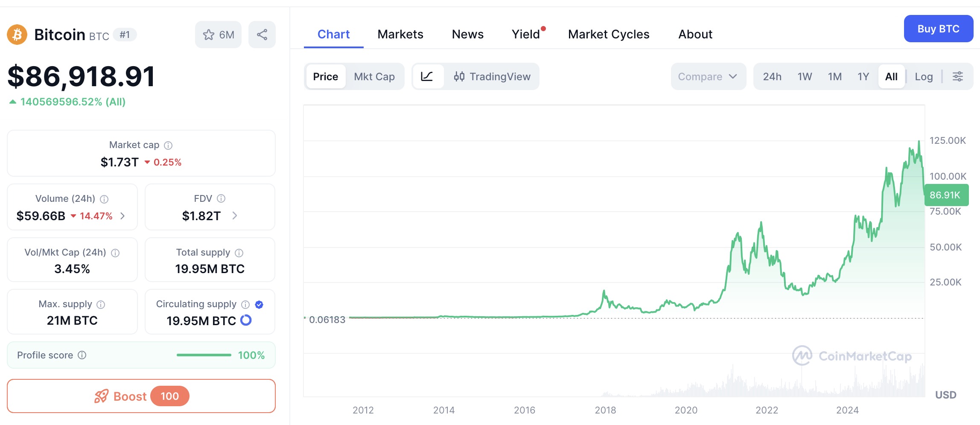Viewport: 980px width, 425px height.
Task: Click the share icon button
Action: click(262, 35)
